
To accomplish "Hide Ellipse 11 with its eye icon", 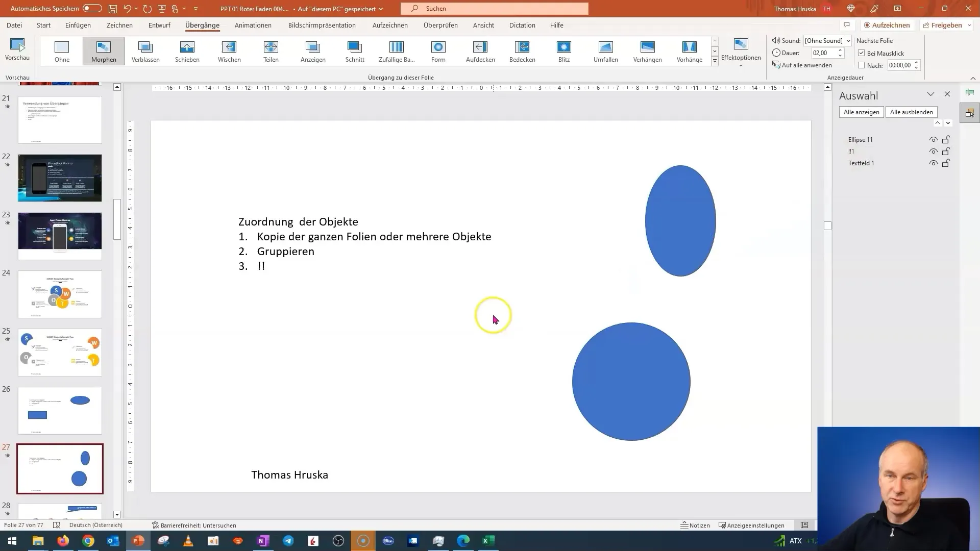I will coord(933,140).
